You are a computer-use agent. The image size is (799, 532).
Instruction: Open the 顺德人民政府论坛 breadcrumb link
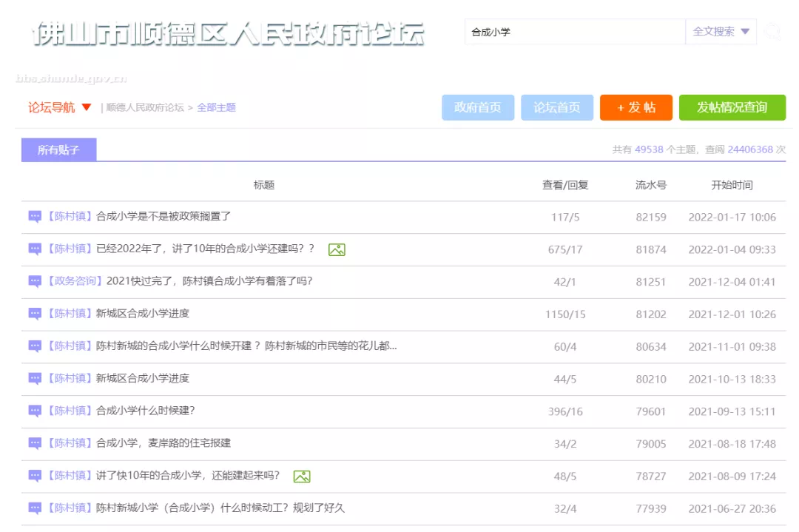click(x=145, y=108)
